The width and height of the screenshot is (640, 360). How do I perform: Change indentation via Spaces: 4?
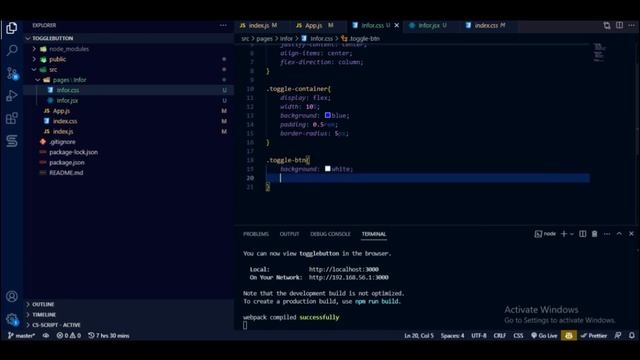pos(452,336)
